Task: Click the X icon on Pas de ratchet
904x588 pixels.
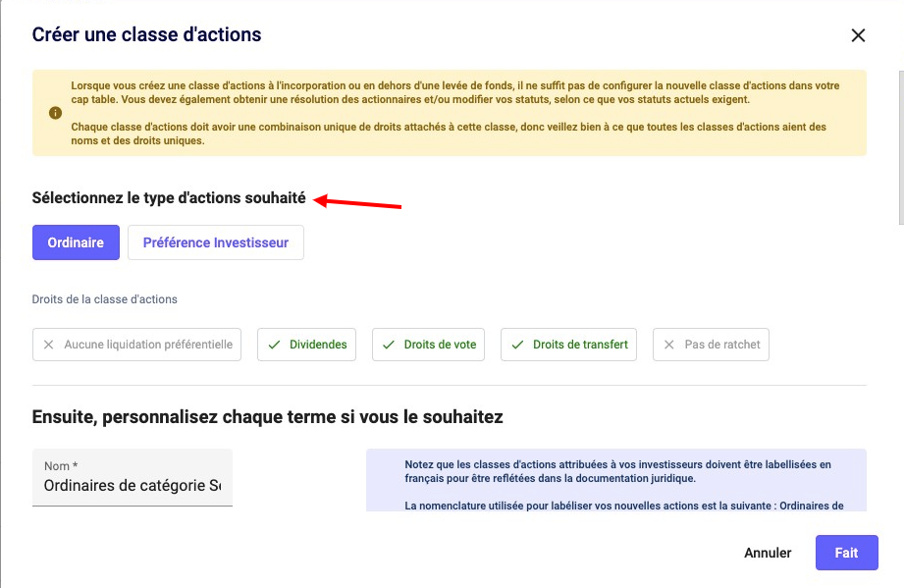Action: click(x=669, y=345)
